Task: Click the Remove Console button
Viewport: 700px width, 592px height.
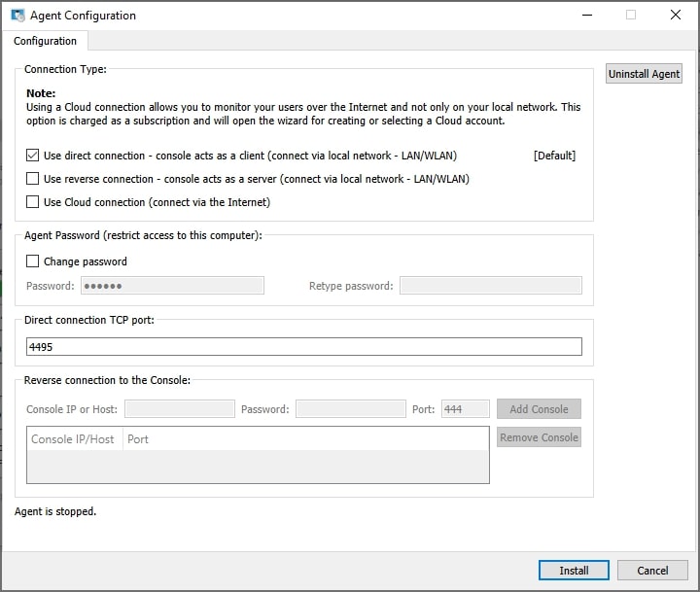Action: click(539, 437)
